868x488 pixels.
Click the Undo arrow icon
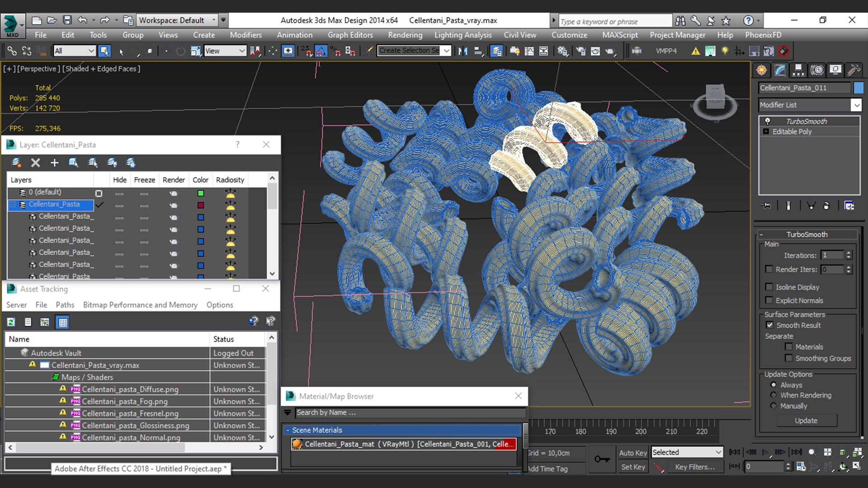coord(82,20)
